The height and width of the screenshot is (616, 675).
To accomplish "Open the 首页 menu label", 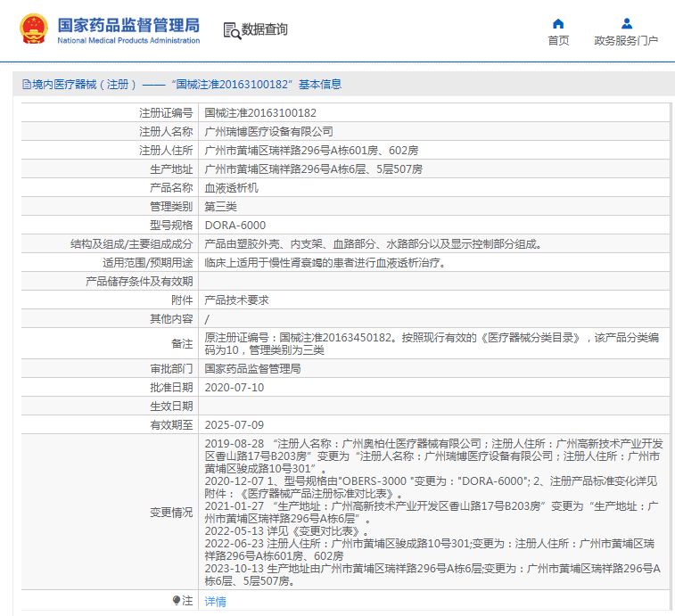I will click(558, 41).
